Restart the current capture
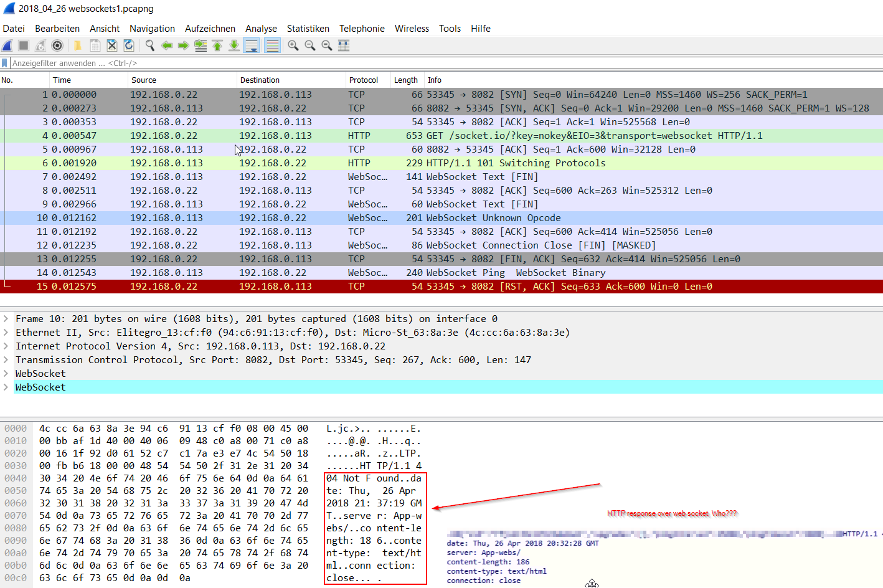Viewport: 883px width, 588px height. pos(40,45)
